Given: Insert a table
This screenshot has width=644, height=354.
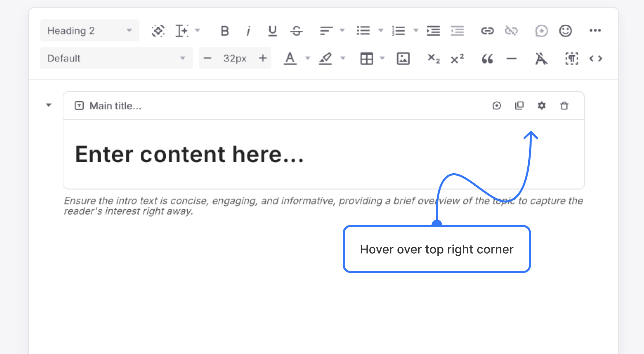Looking at the screenshot, I should click(367, 58).
